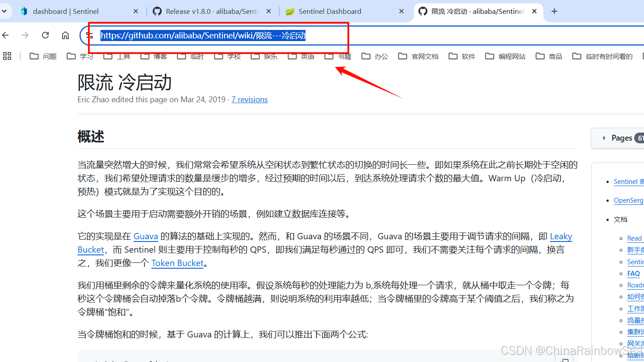
Task: Open the 'Roadm' sidebar link
Action: pos(636,285)
